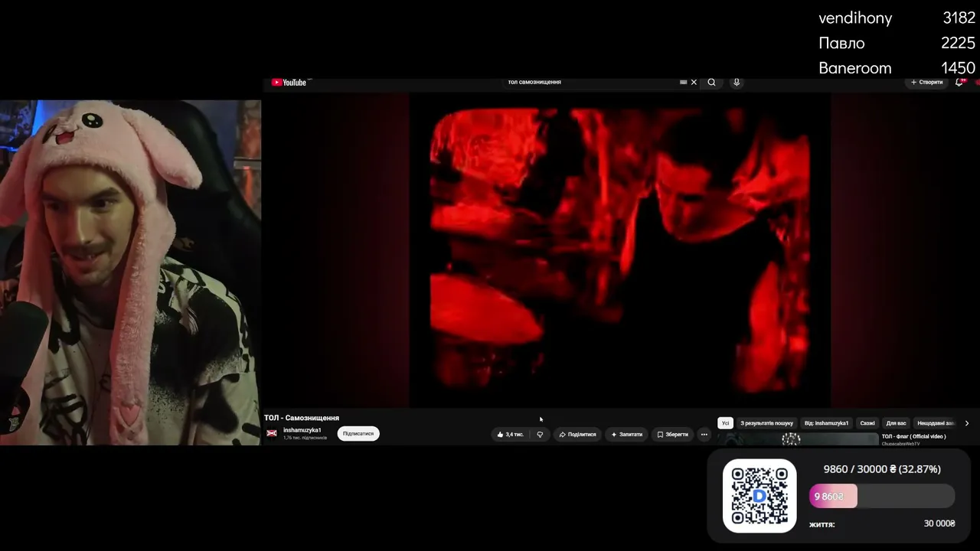Subscribe using the 'Підписатися' button
The width and height of the screenshot is (980, 551).
coord(358,434)
